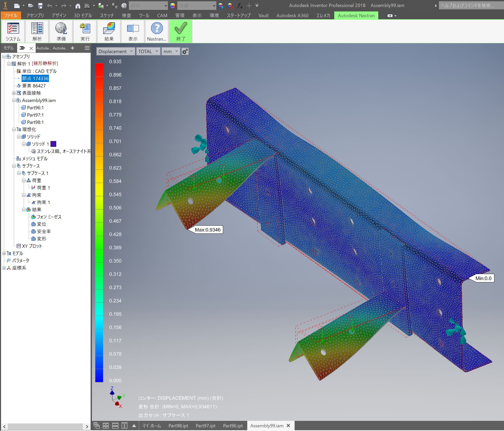Collapse the Assembly99.iam tree node

coord(14,100)
